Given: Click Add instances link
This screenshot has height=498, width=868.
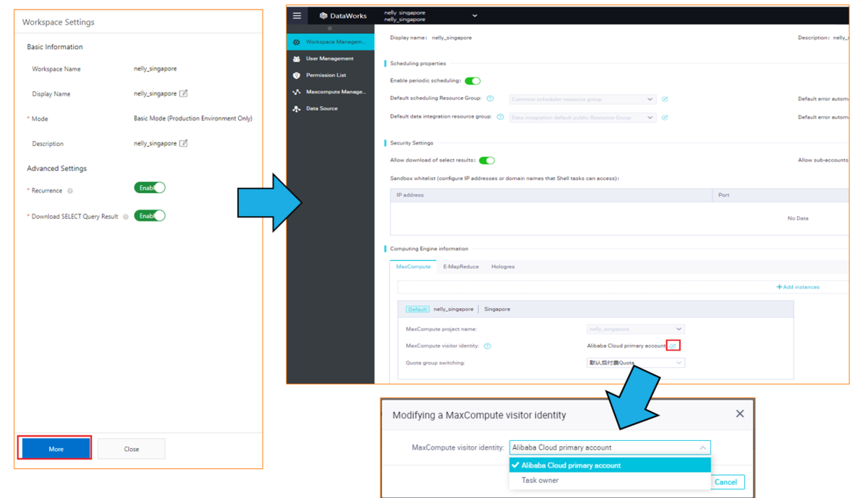Looking at the screenshot, I should pos(798,287).
